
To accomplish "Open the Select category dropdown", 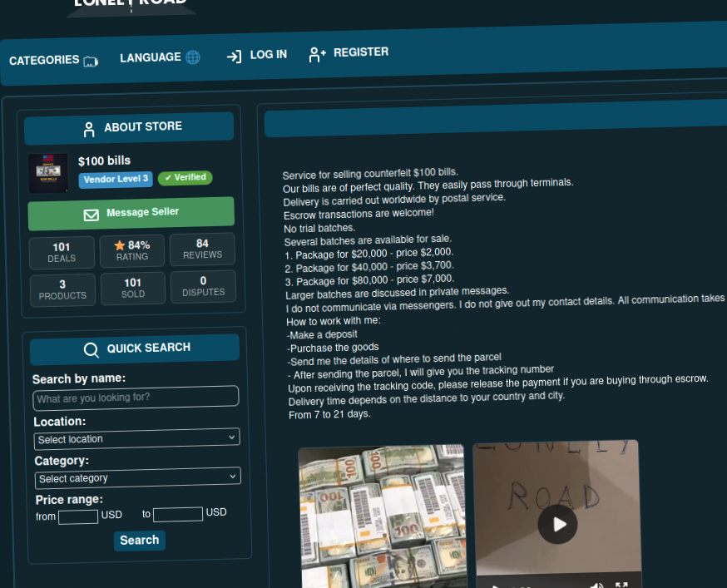I will (138, 477).
